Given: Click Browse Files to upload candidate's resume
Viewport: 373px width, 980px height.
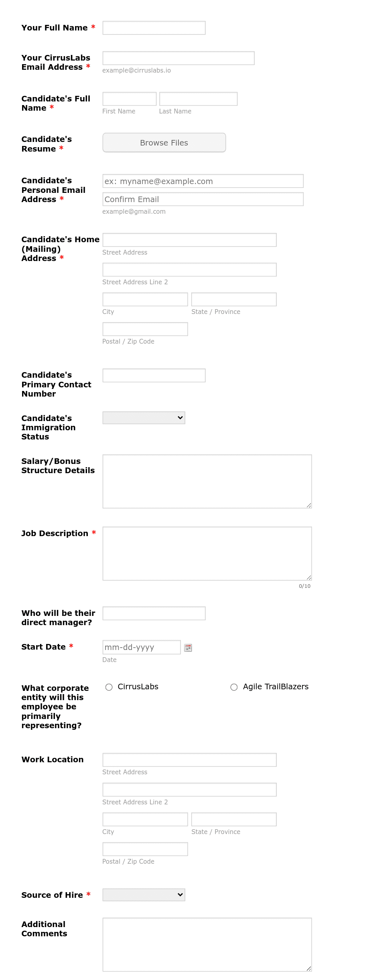Looking at the screenshot, I should [x=164, y=142].
